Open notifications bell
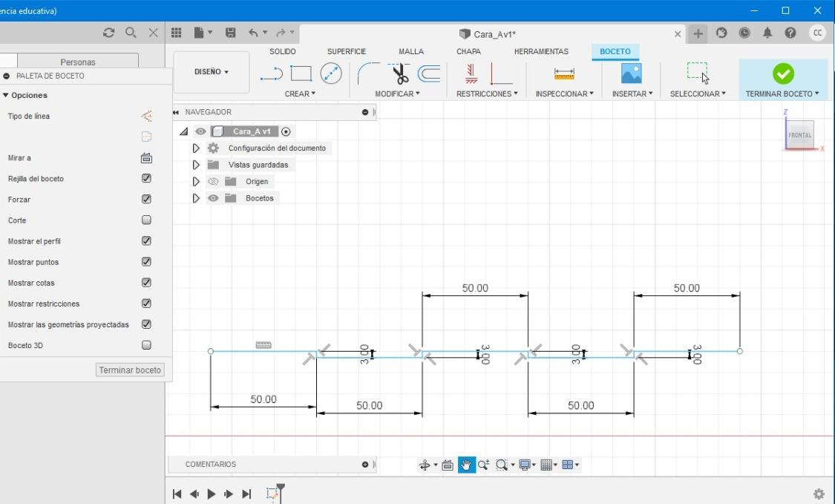Image resolution: width=835 pixels, height=504 pixels. coord(767,33)
